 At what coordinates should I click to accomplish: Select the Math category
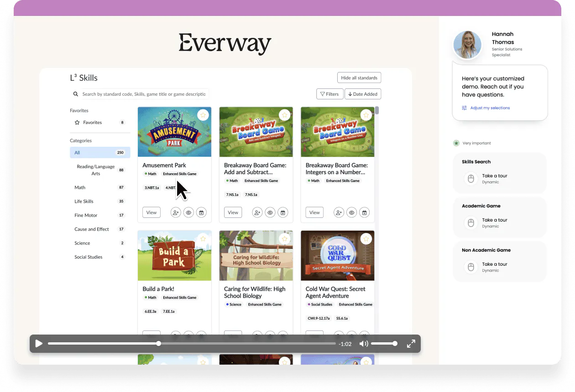100,187
